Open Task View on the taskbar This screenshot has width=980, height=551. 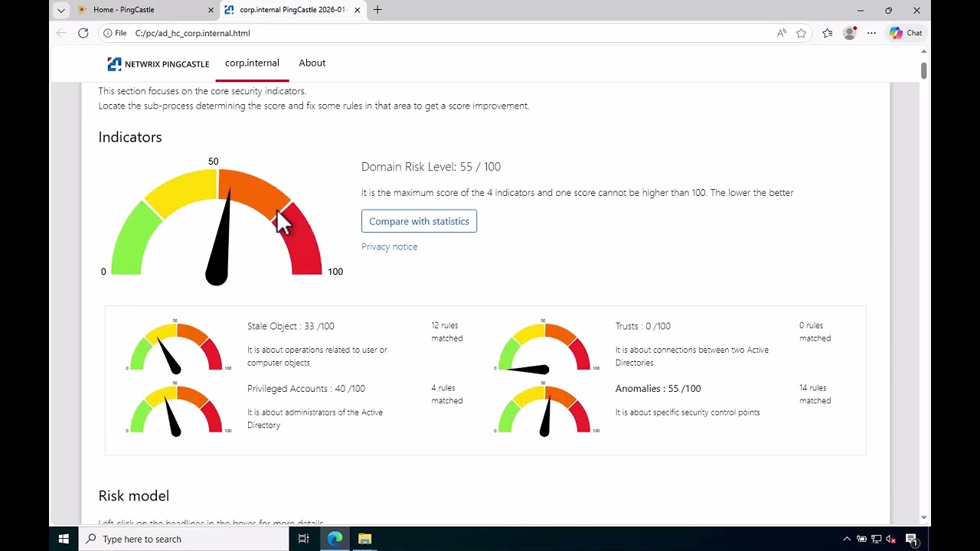303,539
